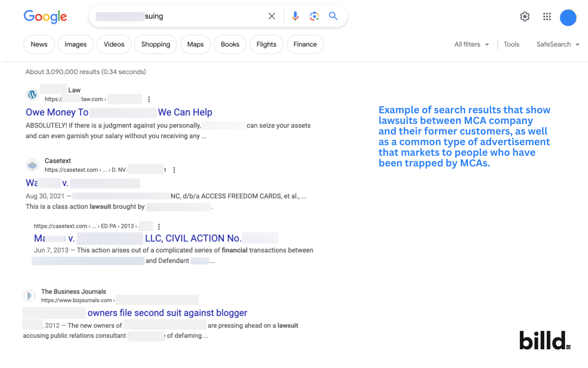The width and height of the screenshot is (588, 368).
Task: Open the 'Owe Money To ... We Can Help' result
Action: coord(119,112)
